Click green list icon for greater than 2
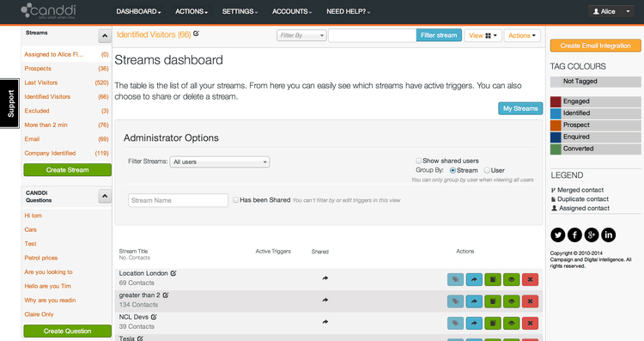Screen dimensions: 644x341 pos(493,301)
